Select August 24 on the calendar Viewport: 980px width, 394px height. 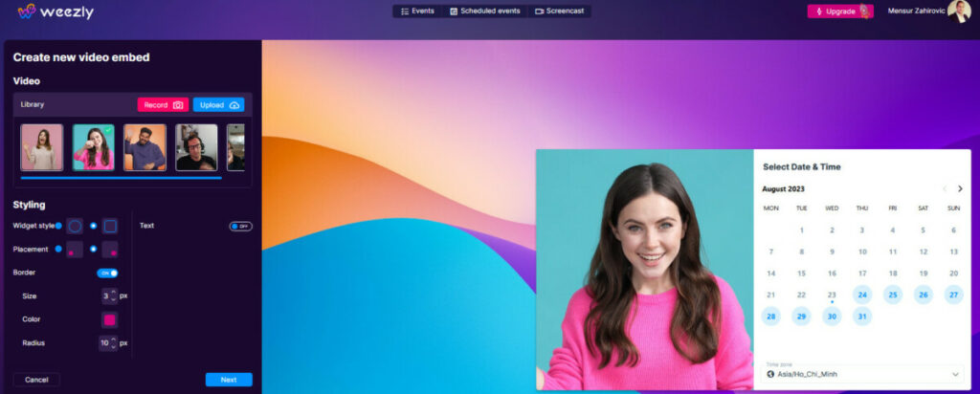(862, 295)
